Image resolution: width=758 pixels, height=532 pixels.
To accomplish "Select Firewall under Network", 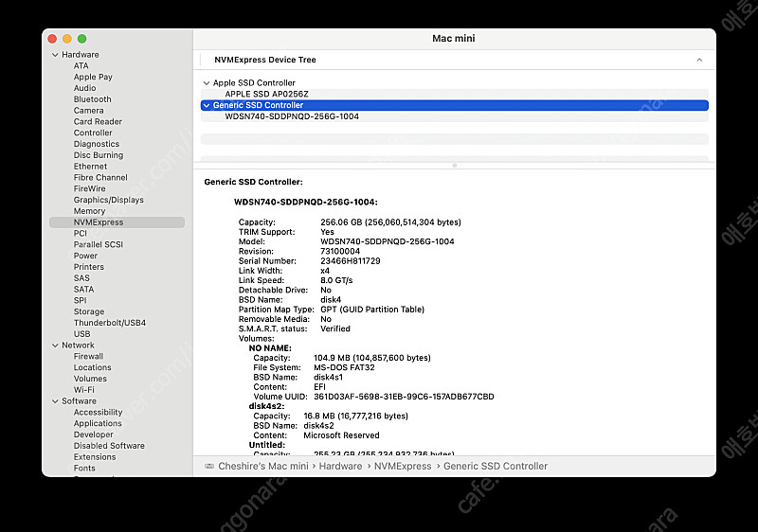I will coord(89,357).
